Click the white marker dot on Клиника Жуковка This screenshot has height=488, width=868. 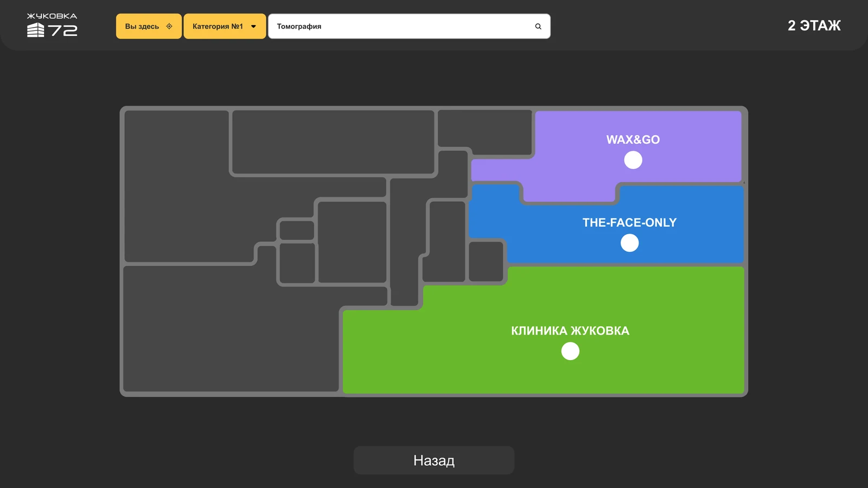pos(570,351)
